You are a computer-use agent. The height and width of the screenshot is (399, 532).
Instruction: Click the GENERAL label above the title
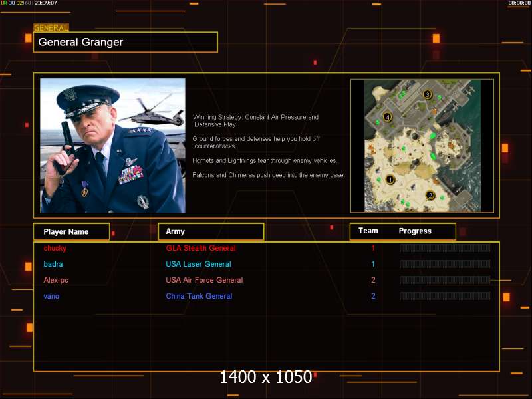(51, 27)
